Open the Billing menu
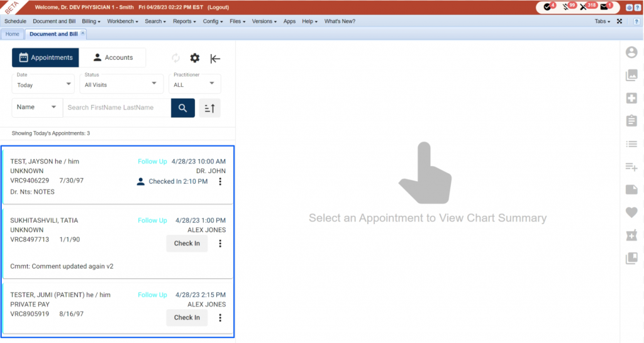Image resolution: width=644 pixels, height=343 pixels. click(x=91, y=21)
